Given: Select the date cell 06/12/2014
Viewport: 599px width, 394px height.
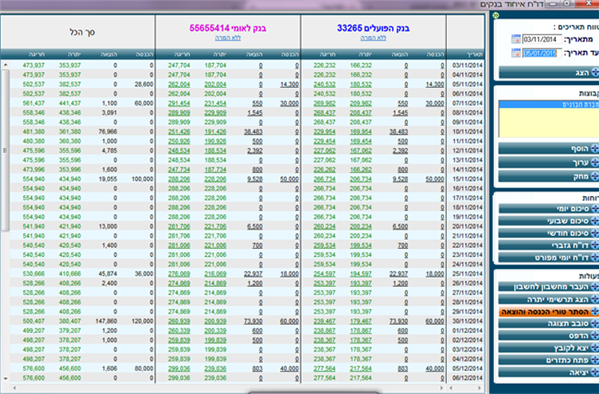Looking at the screenshot, I should click(468, 378).
